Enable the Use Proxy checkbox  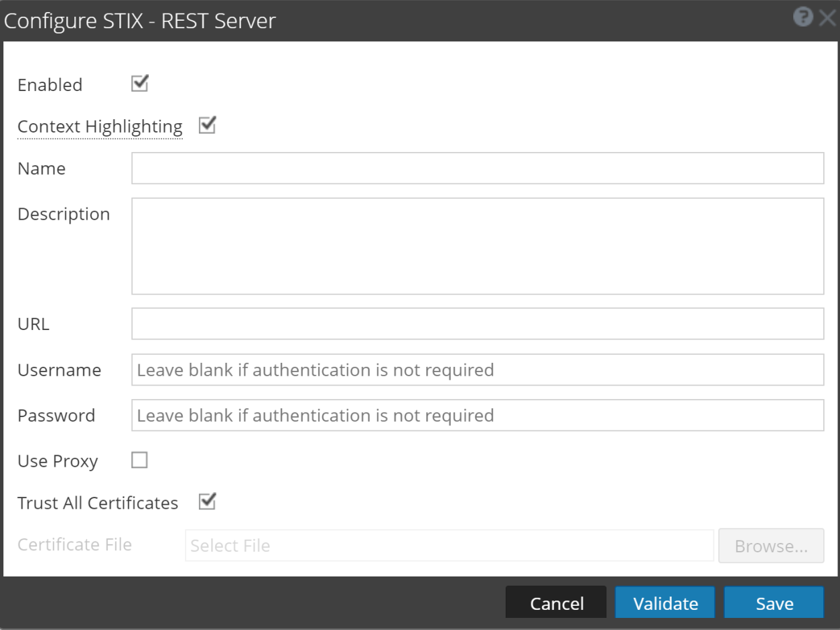[x=139, y=460]
